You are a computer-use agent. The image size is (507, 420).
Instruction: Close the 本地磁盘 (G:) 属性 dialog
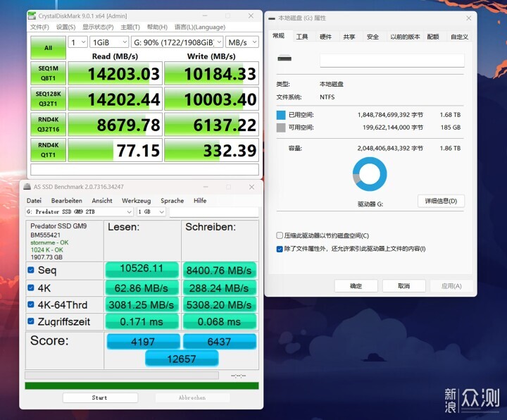[468, 18]
